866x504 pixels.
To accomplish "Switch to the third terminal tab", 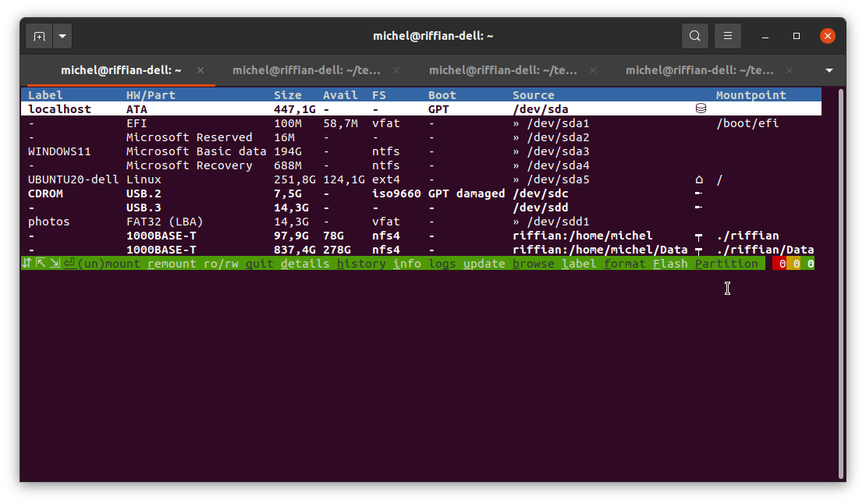I will (503, 70).
